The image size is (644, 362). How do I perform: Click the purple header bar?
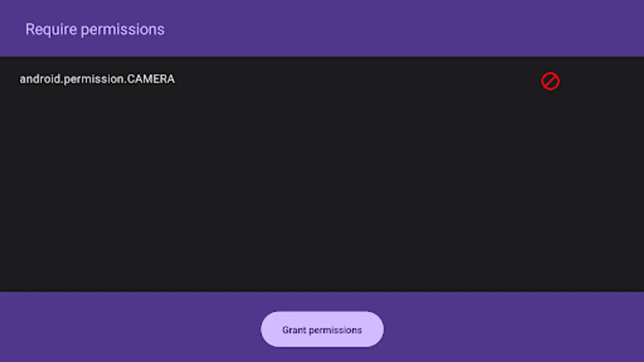(402, 28)
